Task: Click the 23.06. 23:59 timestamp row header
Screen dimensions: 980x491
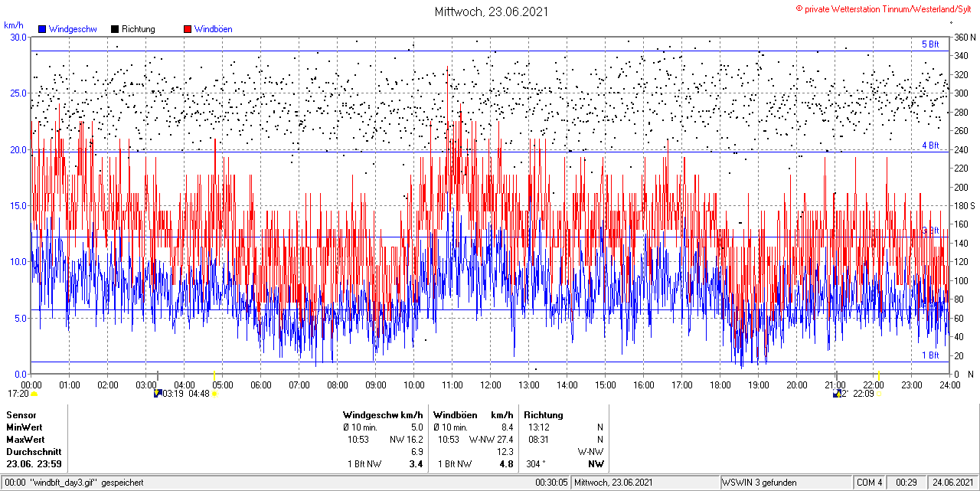Action: (34, 463)
